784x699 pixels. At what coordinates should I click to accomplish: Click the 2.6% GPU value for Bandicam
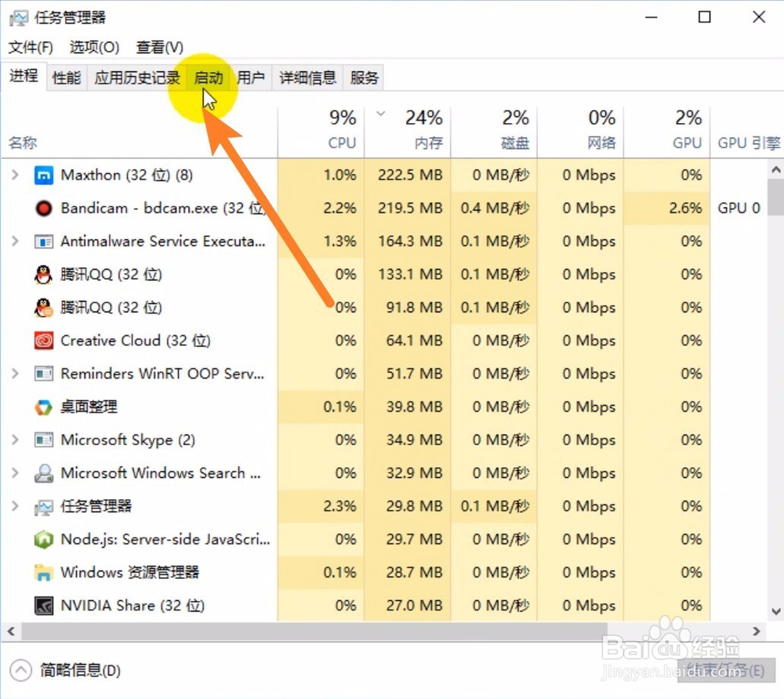coord(685,208)
